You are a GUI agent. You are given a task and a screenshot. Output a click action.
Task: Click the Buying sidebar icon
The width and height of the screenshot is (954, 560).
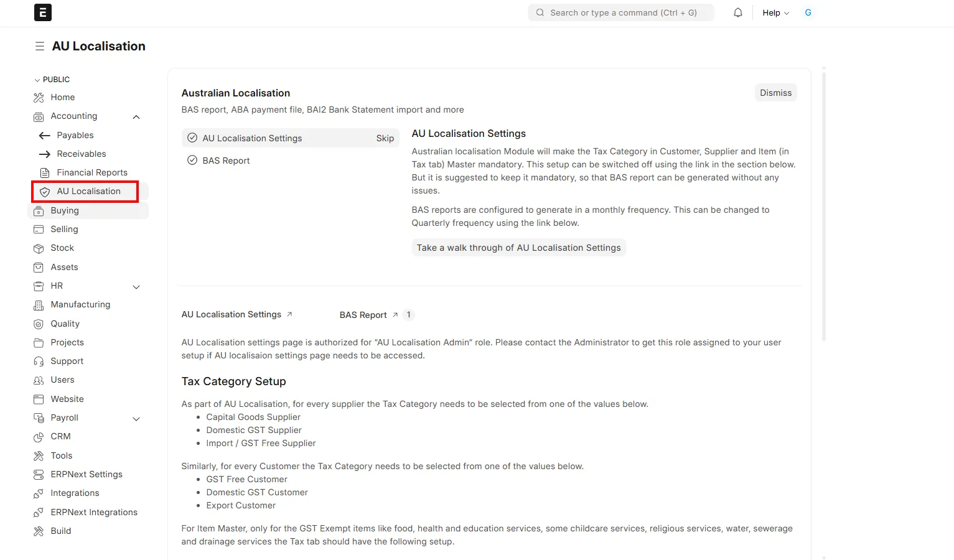click(x=39, y=211)
